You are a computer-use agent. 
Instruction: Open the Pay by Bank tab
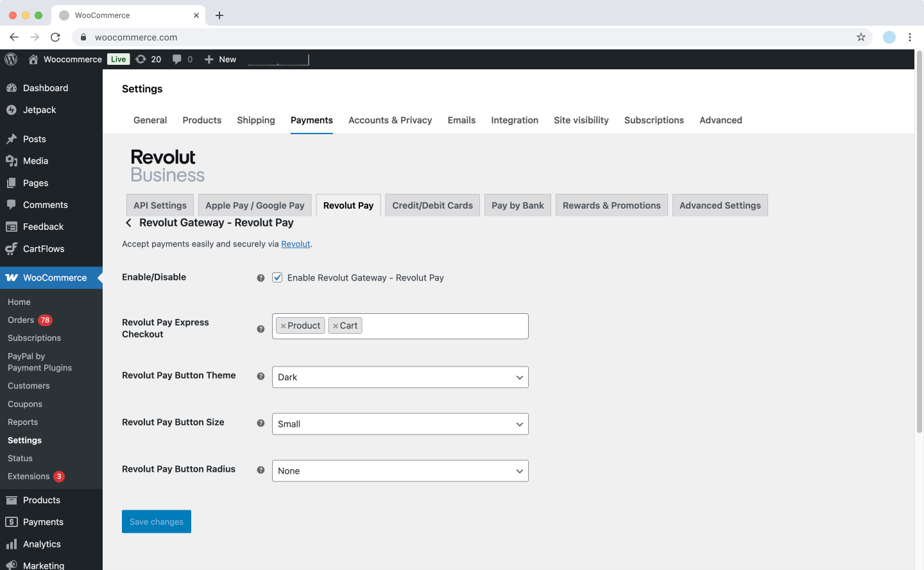518,205
